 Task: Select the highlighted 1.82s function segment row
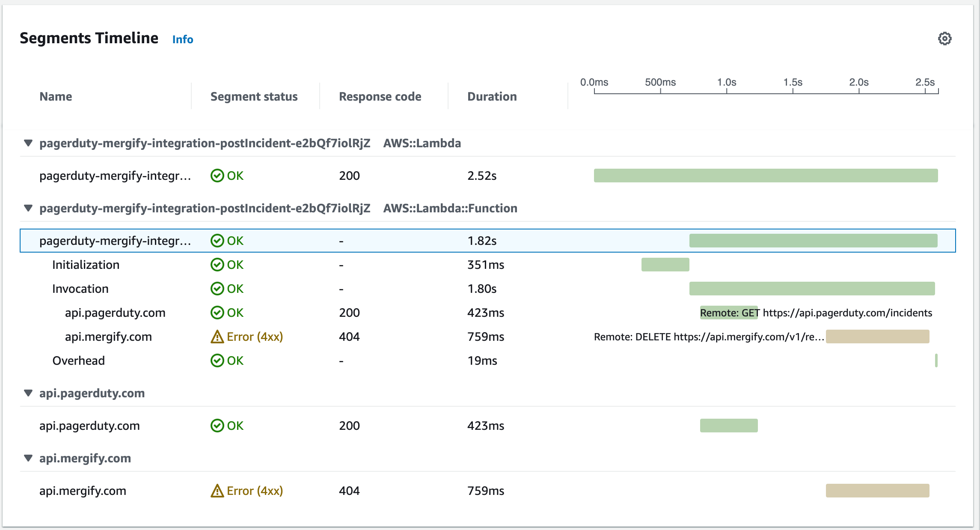click(115, 241)
